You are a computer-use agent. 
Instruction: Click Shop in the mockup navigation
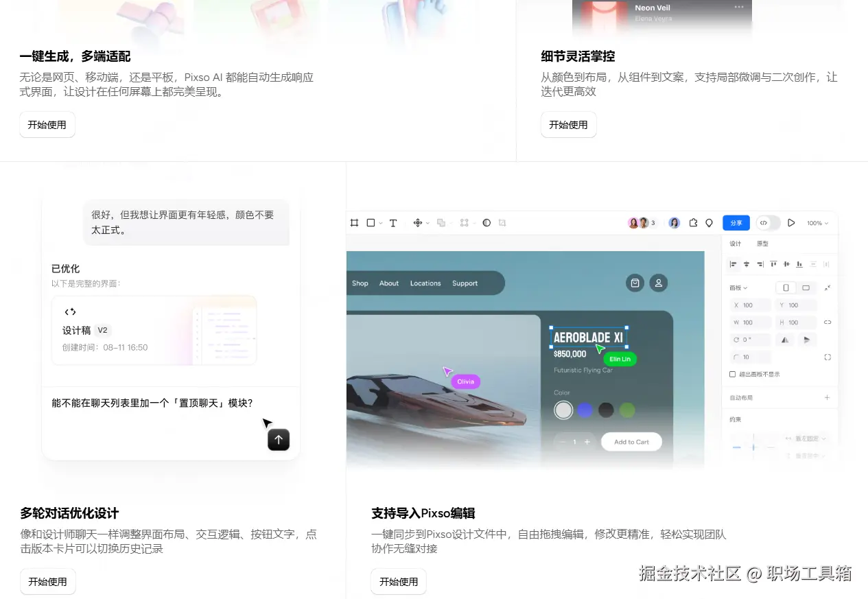coord(360,283)
